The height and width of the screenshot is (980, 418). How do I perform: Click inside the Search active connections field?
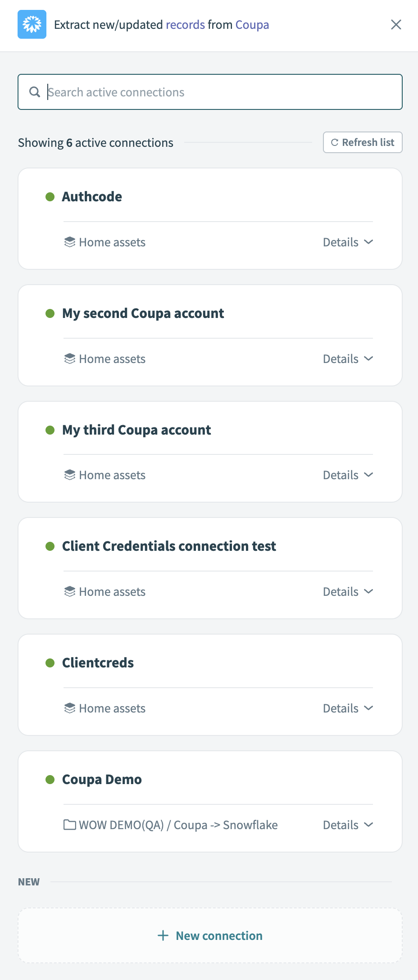point(180,92)
